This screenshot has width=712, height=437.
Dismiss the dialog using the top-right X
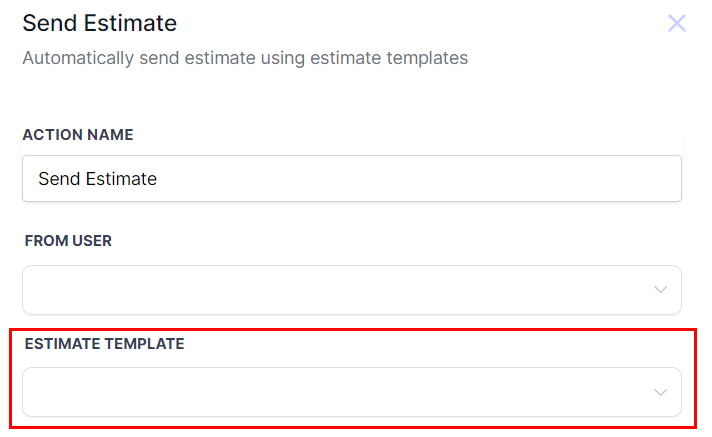(677, 23)
